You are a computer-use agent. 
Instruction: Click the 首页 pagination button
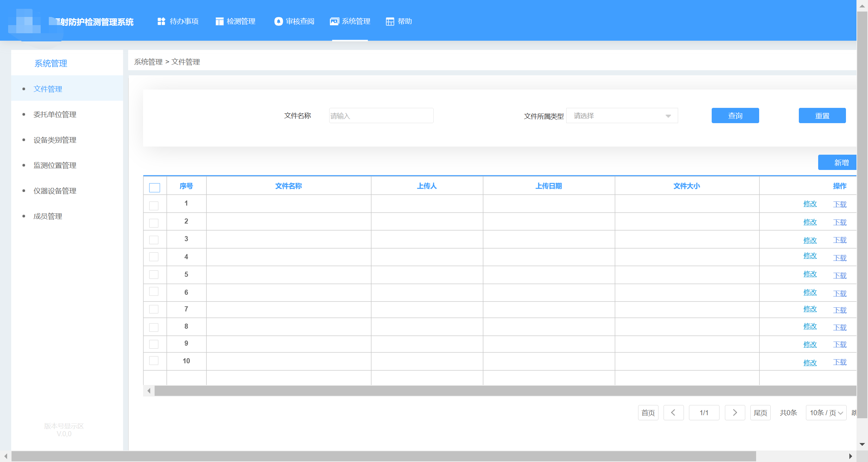[x=648, y=412]
